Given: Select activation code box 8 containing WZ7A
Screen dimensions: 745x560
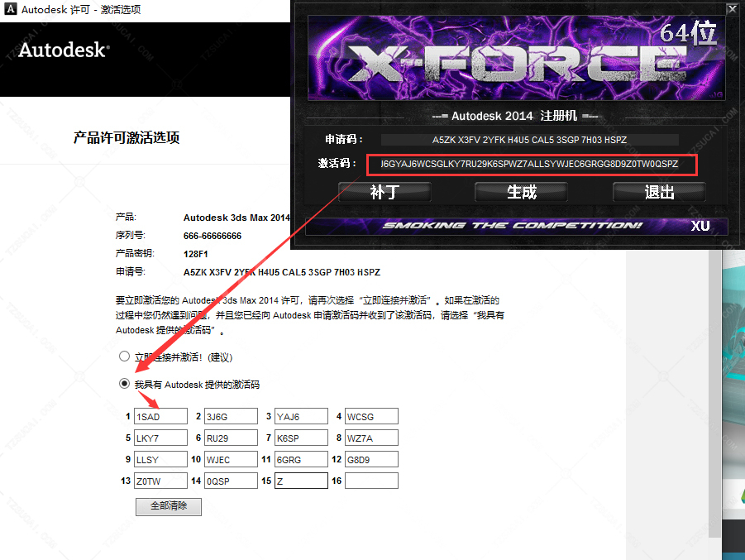Looking at the screenshot, I should [371, 438].
